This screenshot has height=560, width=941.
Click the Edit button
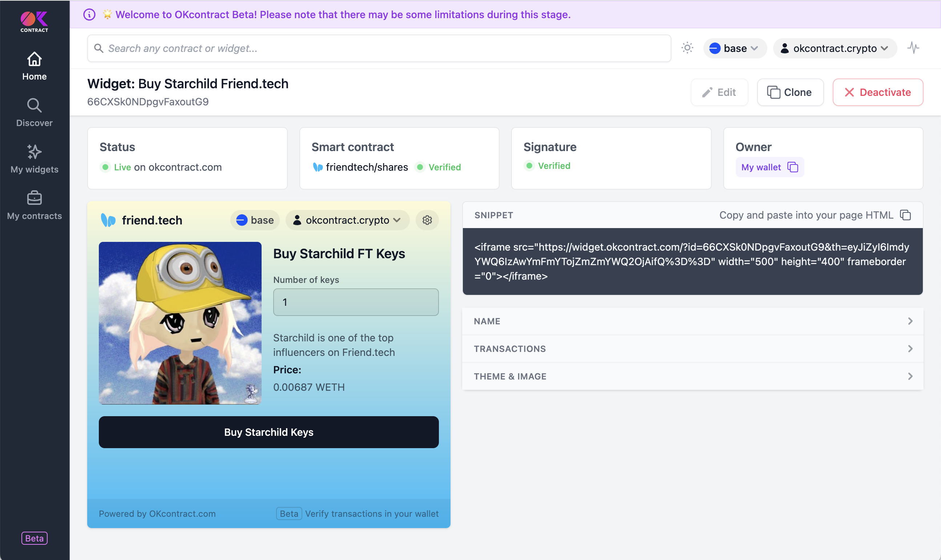719,92
